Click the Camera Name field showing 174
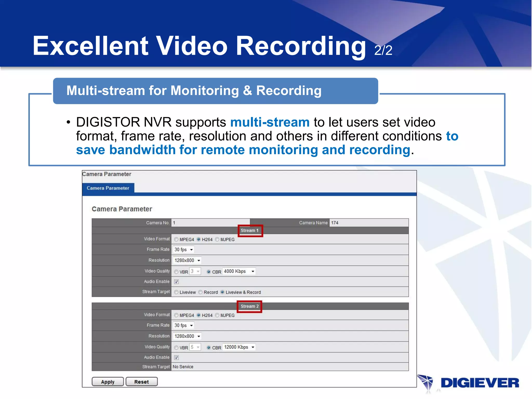 369,223
